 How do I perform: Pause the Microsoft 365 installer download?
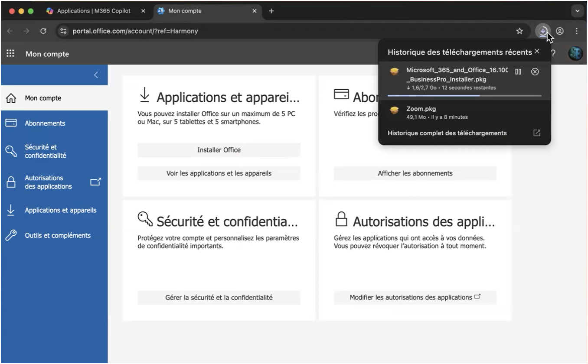518,71
